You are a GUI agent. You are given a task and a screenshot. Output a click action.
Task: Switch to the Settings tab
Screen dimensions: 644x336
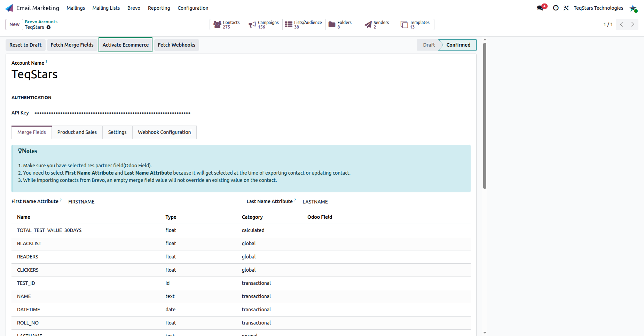117,132
